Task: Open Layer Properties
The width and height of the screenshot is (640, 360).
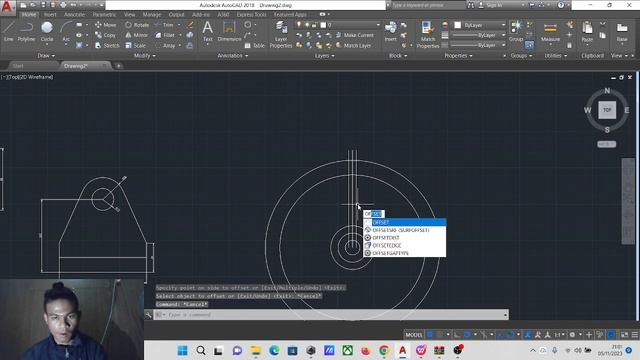Action: click(281, 35)
